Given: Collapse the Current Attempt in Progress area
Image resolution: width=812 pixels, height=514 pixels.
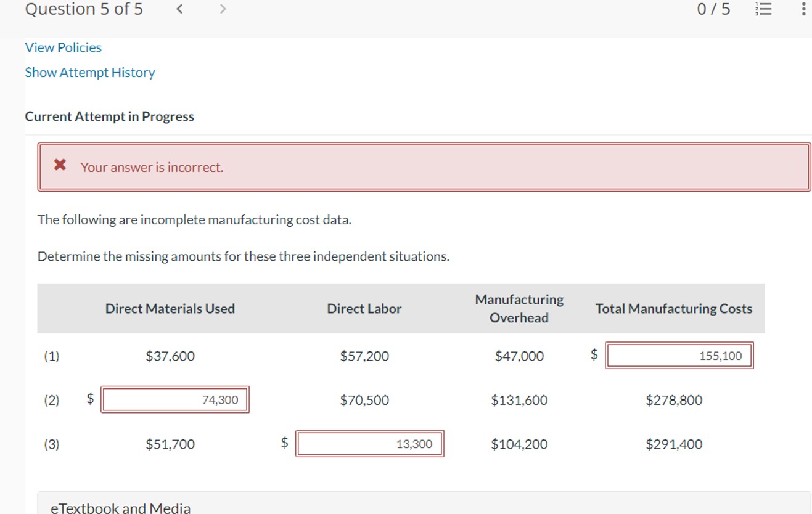Looking at the screenshot, I should 109,116.
